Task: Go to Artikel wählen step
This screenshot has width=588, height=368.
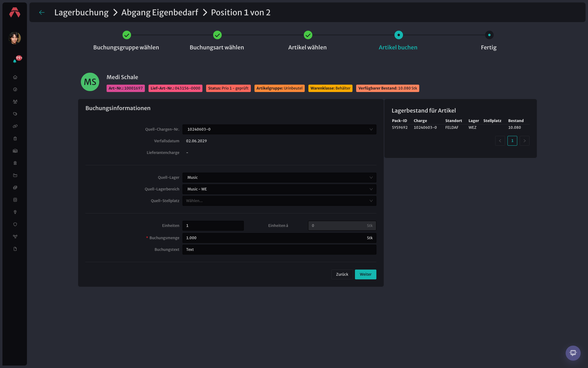Action: coord(307,41)
